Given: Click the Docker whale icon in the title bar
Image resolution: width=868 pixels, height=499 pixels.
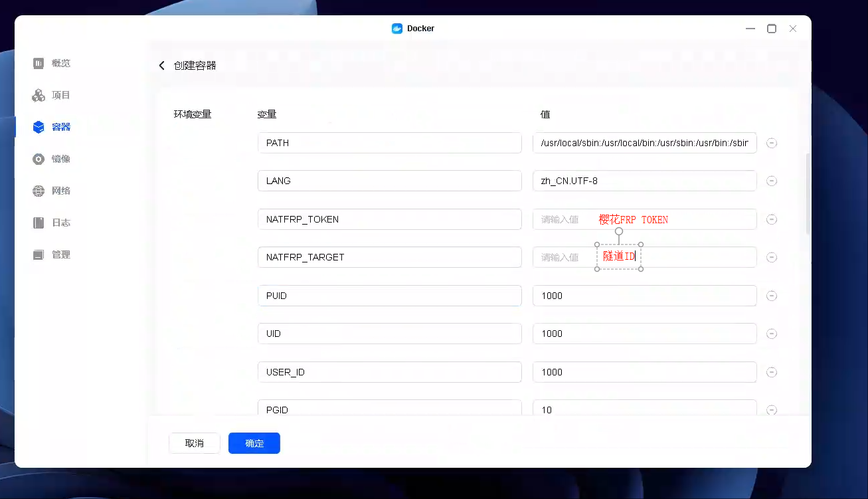Looking at the screenshot, I should pos(397,29).
